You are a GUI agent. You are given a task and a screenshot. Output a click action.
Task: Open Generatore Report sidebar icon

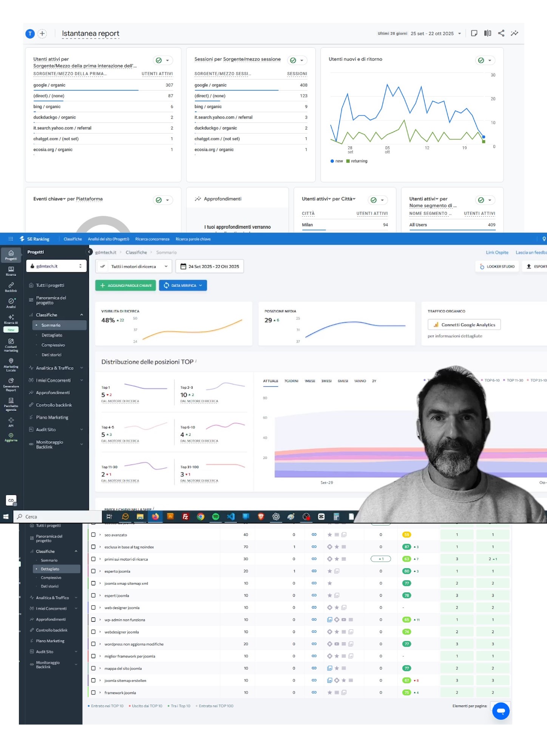[11, 384]
